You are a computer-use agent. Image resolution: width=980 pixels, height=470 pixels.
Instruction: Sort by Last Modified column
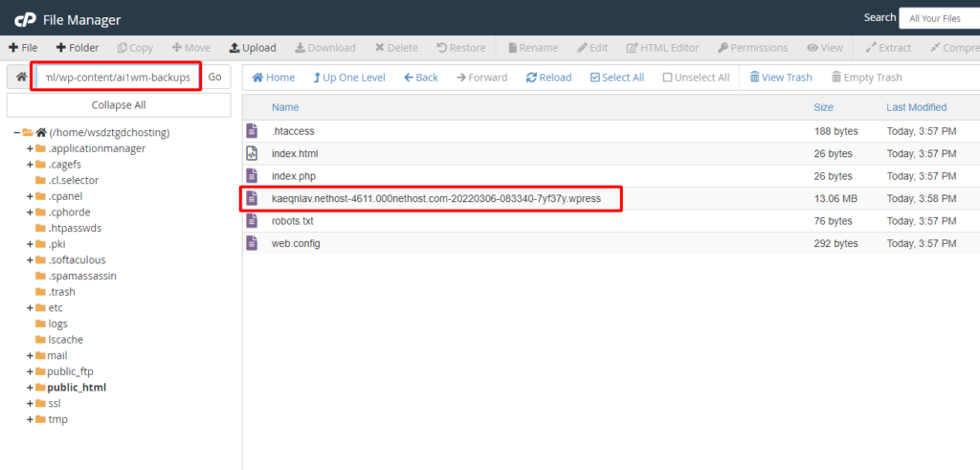pos(916,107)
